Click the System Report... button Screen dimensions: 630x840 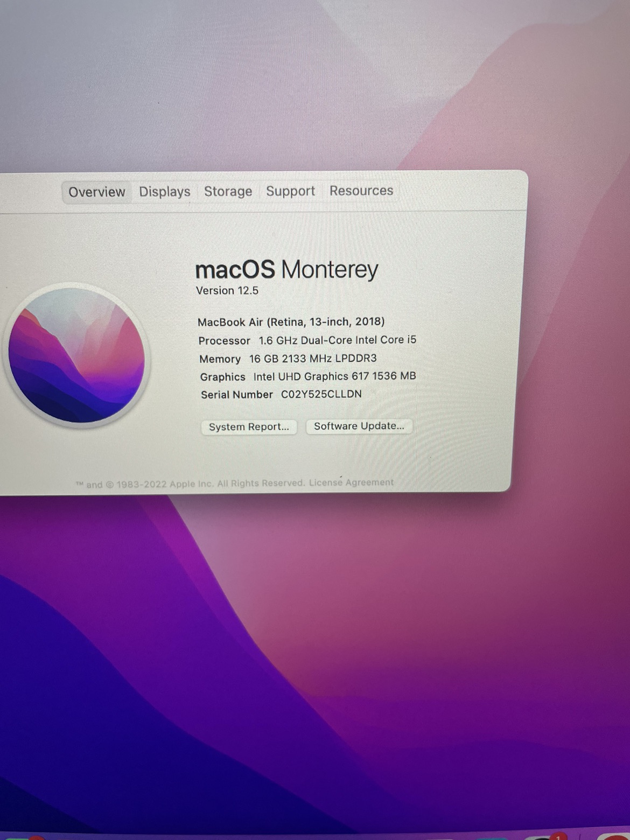pos(249,427)
